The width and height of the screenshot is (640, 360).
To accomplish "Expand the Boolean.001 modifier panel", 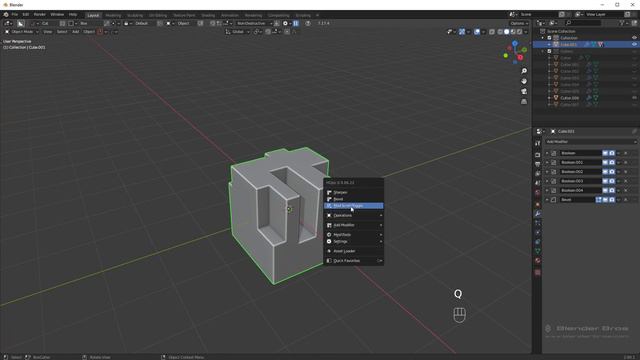I will pyautogui.click(x=547, y=162).
